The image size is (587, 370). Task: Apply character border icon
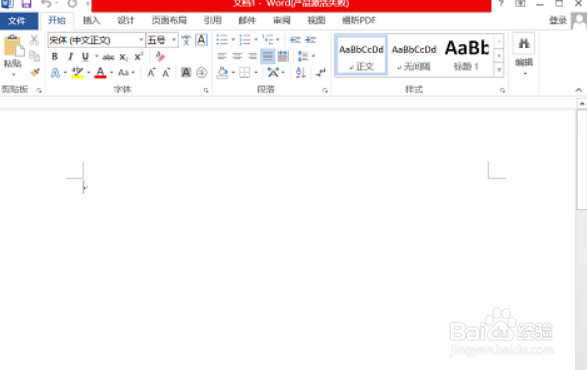[x=201, y=40]
